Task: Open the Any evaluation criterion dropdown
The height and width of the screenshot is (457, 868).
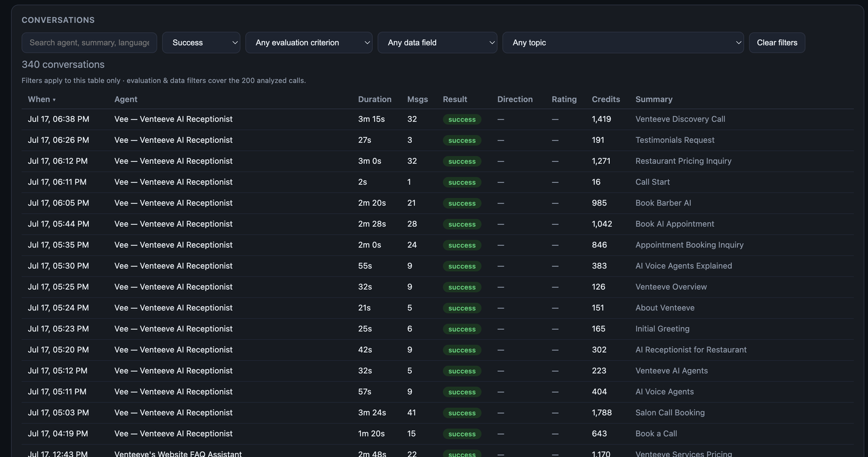Action: coord(309,42)
